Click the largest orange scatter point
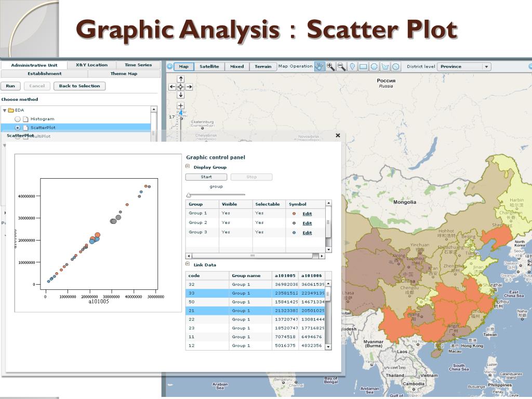This screenshot has width=532, height=399. click(x=97, y=235)
